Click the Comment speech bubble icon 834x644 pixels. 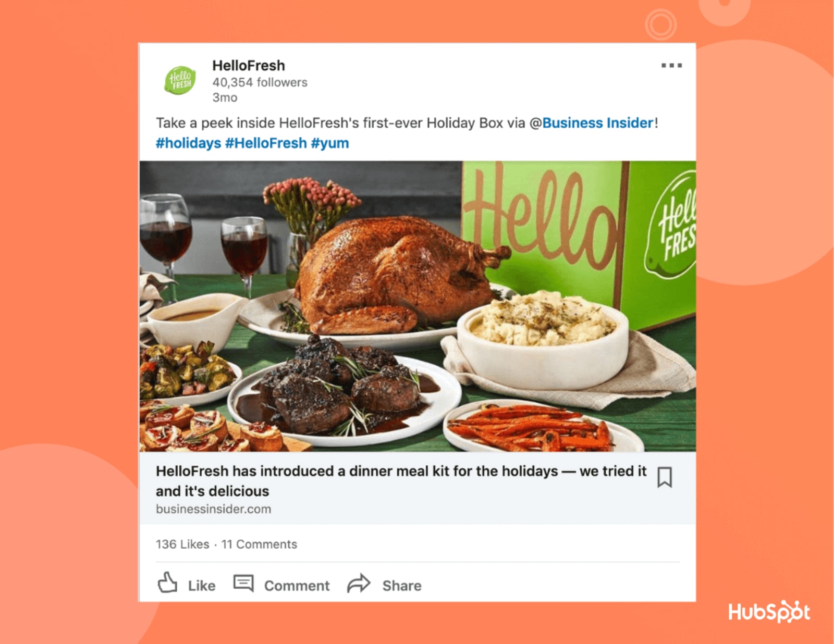tap(243, 584)
